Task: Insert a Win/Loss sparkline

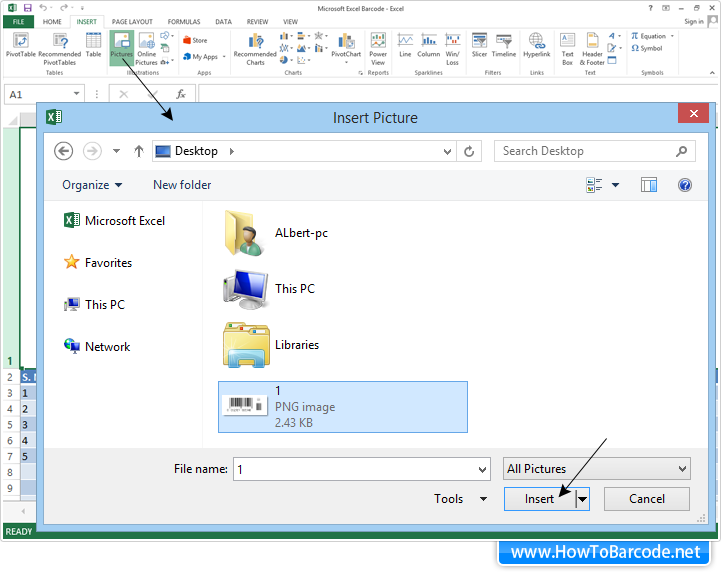Action: coord(452,49)
